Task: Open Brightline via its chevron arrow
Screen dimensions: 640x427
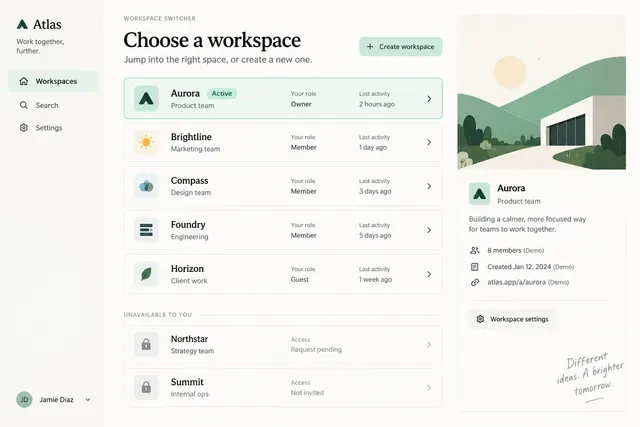Action: click(x=429, y=142)
